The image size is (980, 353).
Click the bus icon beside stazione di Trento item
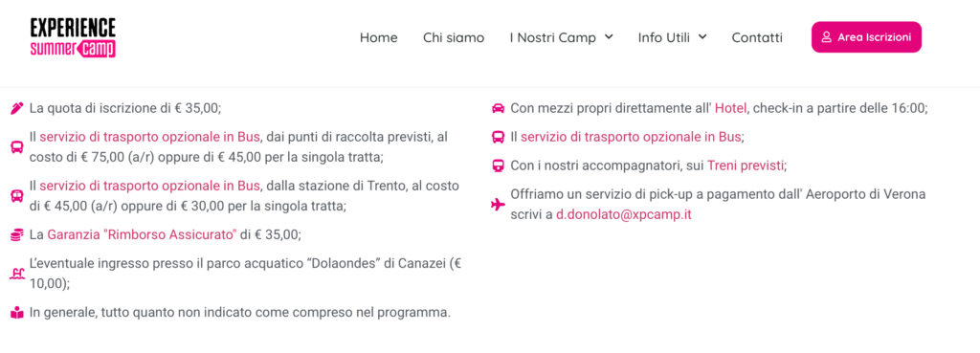[x=17, y=196]
